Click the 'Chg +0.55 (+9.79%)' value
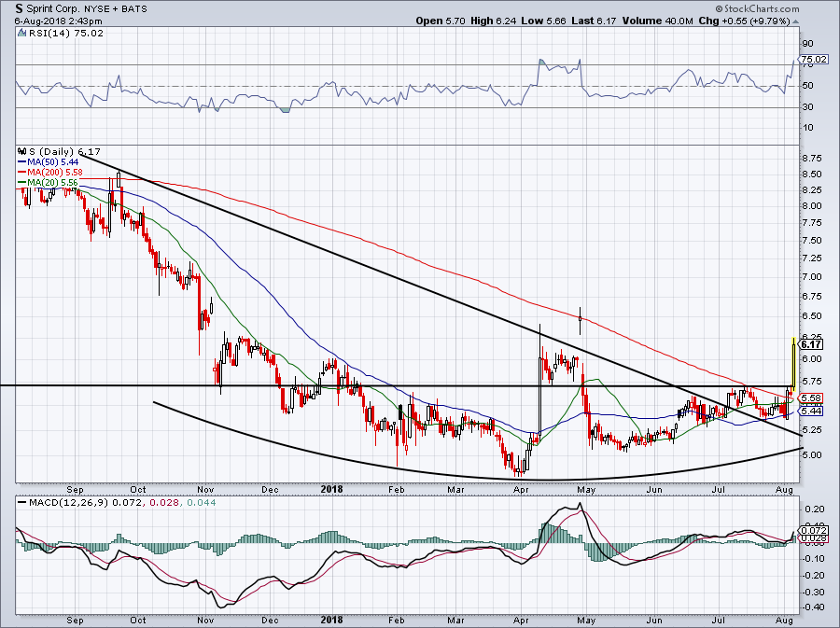The image size is (840, 628). coord(744,21)
